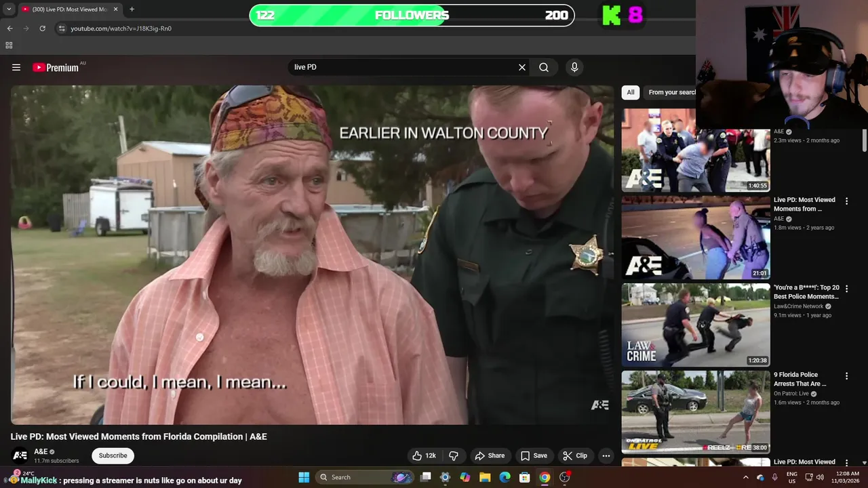The height and width of the screenshot is (488, 868).
Task: Open A&E channel name link
Action: [x=41, y=451]
